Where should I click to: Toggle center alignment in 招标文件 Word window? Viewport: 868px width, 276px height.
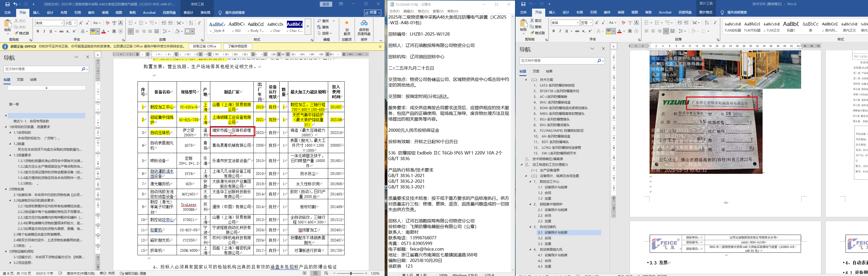click(x=138, y=31)
